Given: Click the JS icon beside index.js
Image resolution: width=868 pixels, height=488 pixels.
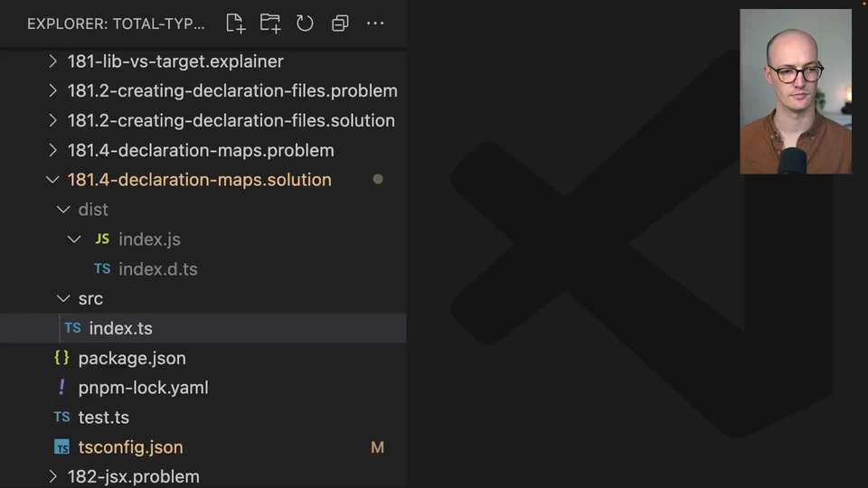Looking at the screenshot, I should (102, 239).
